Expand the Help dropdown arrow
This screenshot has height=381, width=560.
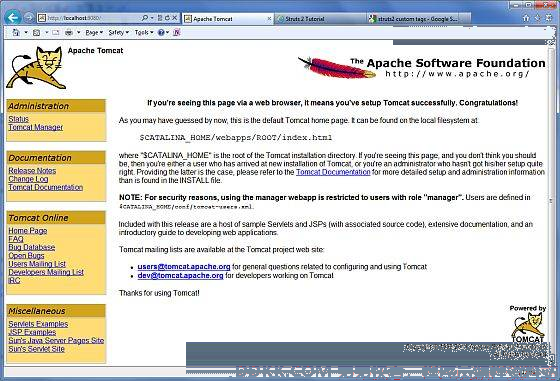pos(168,32)
